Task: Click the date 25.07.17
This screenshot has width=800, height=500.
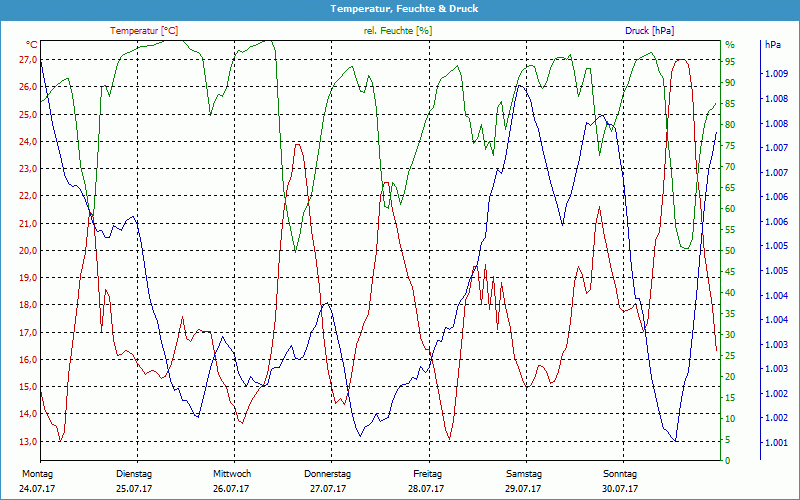Action: pyautogui.click(x=134, y=489)
